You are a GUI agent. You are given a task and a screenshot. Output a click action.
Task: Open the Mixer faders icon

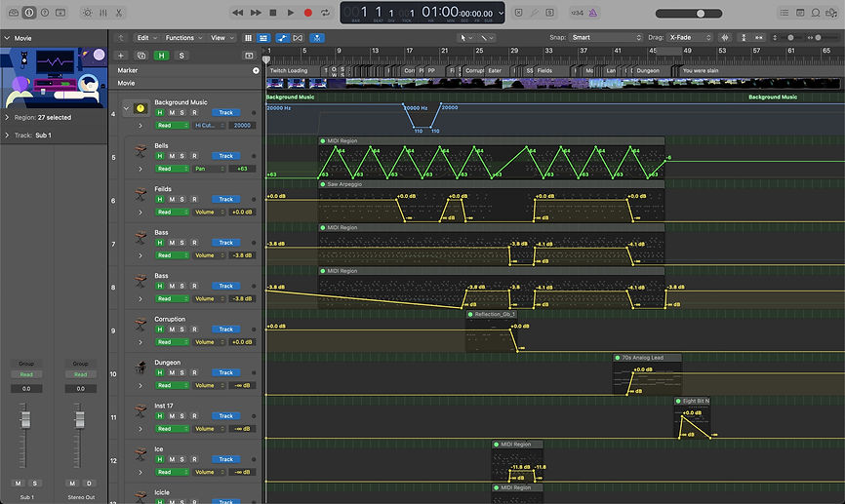102,13
